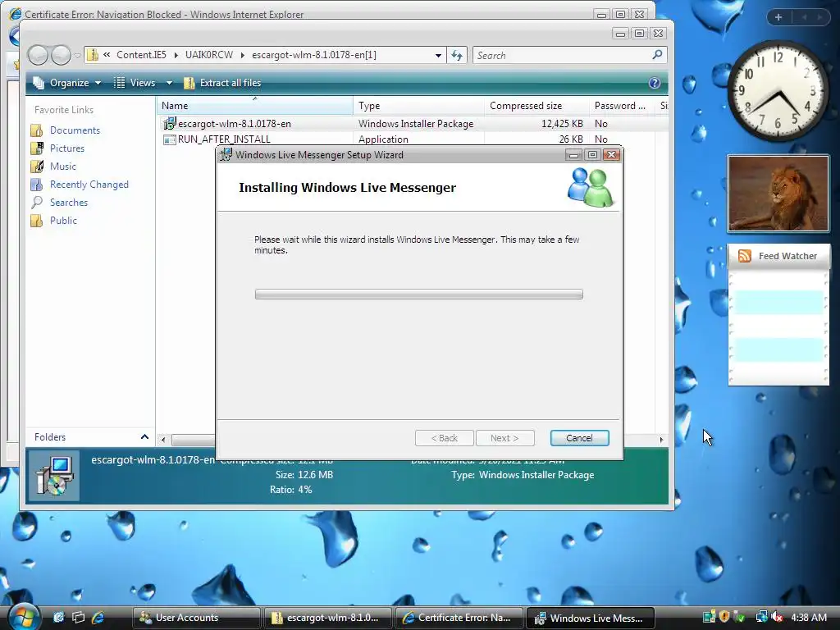The height and width of the screenshot is (630, 840).
Task: Open the Organize menu
Action: click(x=67, y=83)
